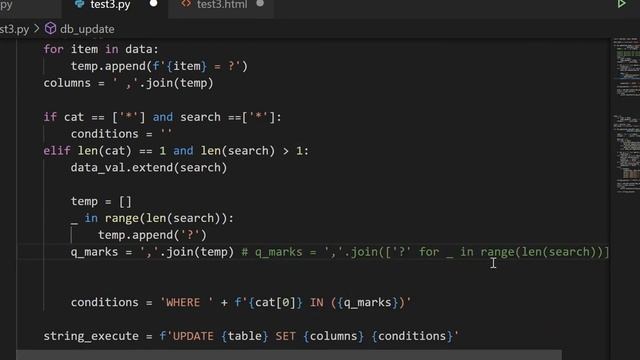Click the 'in range(len(search)):' line
The height and width of the screenshot is (360, 640).
pos(152,218)
